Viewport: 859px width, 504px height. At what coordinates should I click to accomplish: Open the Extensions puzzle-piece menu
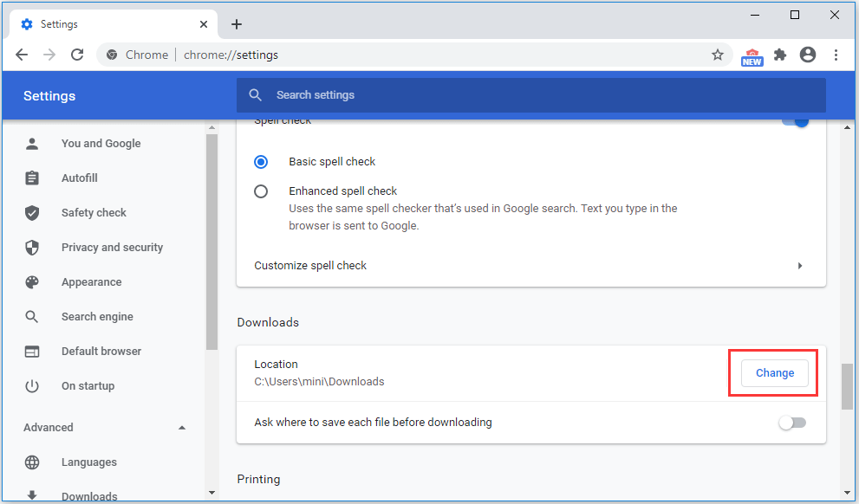(x=780, y=55)
